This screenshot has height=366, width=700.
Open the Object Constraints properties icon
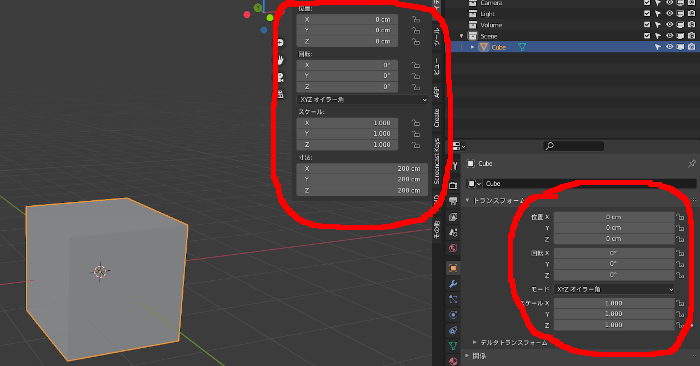(453, 331)
